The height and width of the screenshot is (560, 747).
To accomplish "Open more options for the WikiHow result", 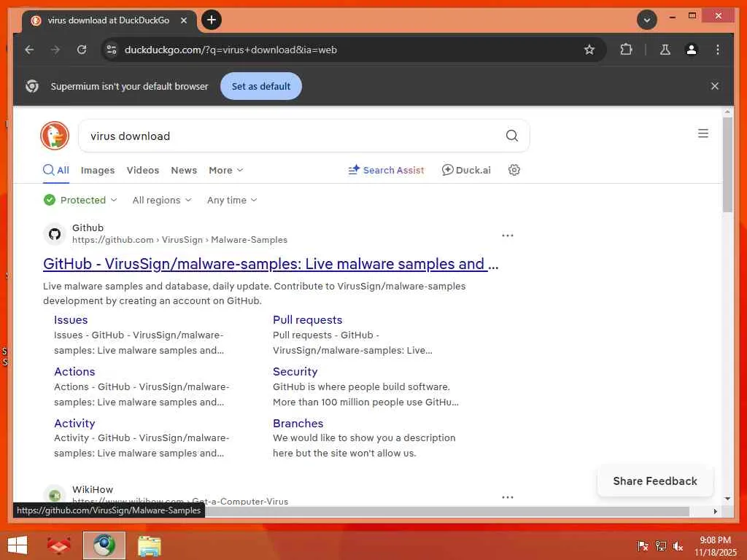I will pyautogui.click(x=508, y=497).
